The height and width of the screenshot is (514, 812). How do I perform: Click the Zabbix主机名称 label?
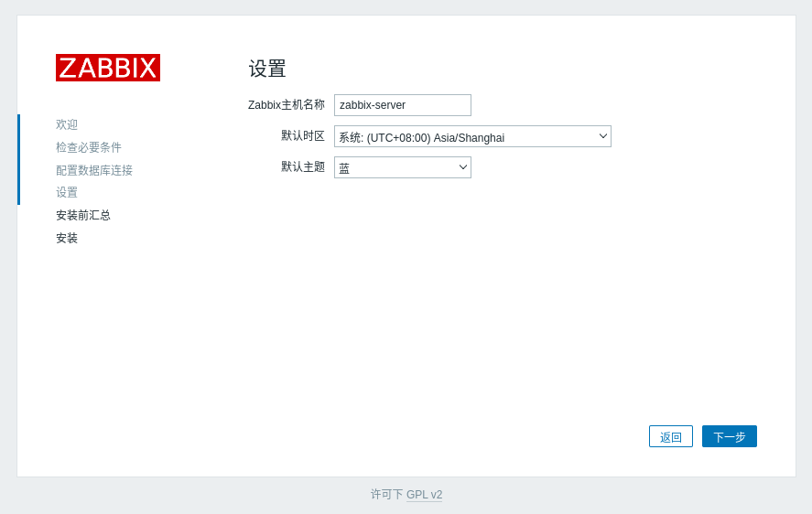tap(287, 104)
